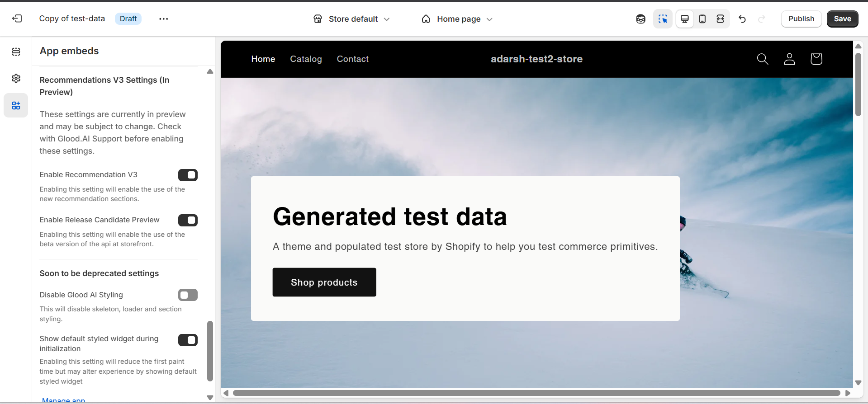Image resolution: width=868 pixels, height=404 pixels.
Task: Click the Manage app link
Action: pyautogui.click(x=64, y=400)
